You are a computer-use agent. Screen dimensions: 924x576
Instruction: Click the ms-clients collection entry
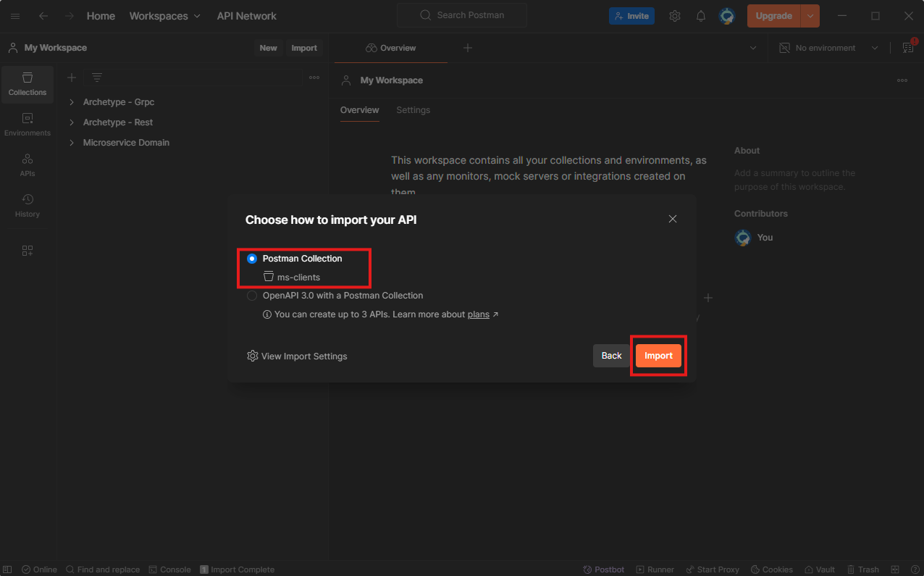[x=292, y=277]
